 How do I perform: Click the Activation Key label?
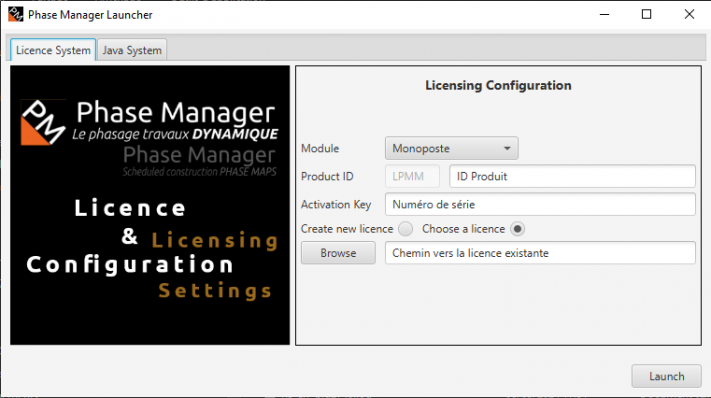(336, 204)
